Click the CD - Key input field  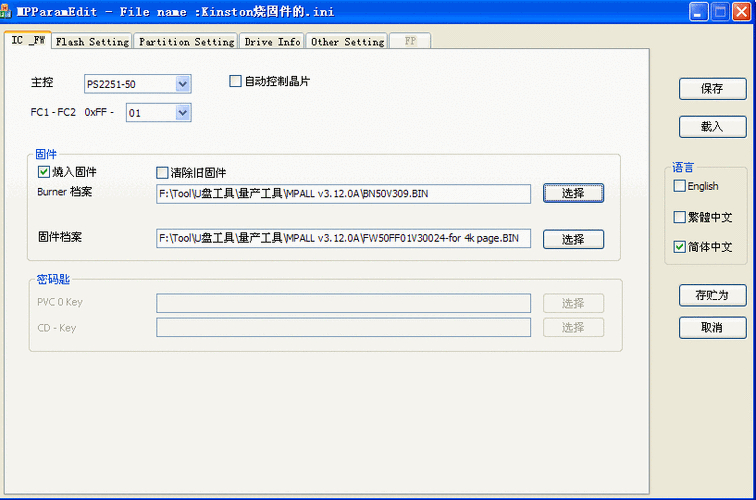pos(343,327)
